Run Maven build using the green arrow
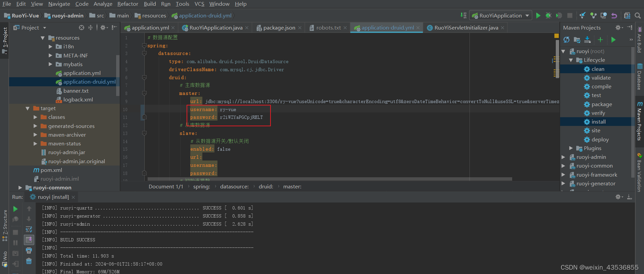The height and width of the screenshot is (274, 644). click(613, 40)
